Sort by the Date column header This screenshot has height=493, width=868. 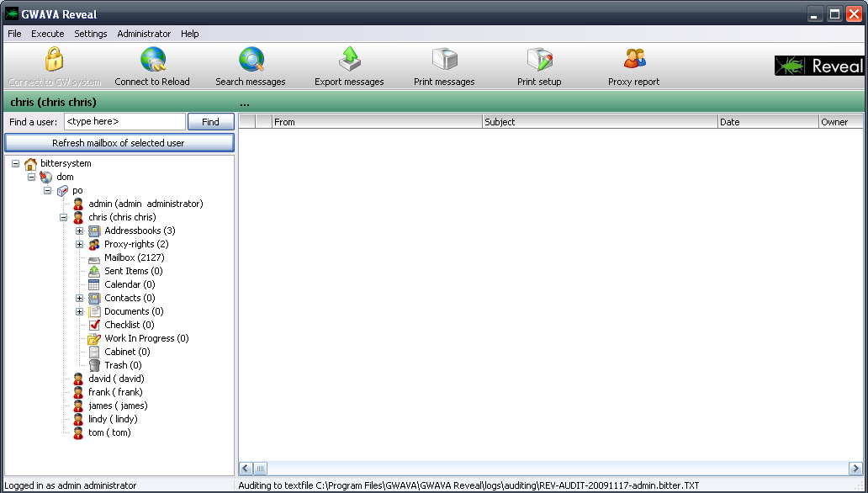768,122
